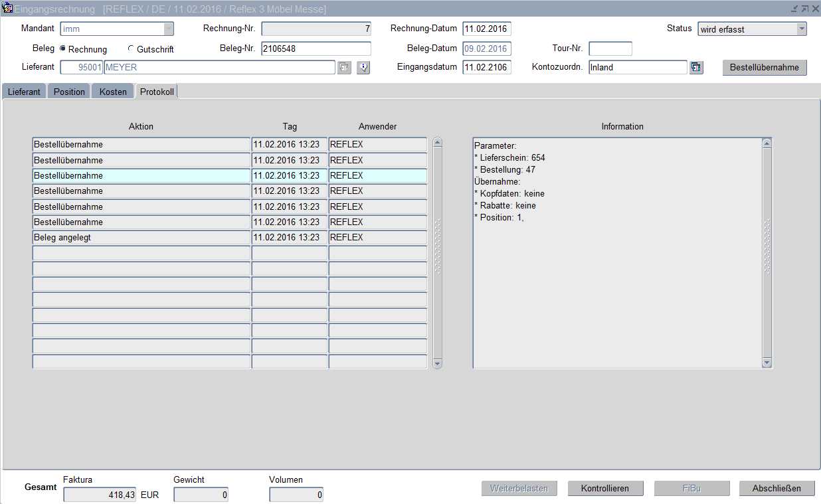Click the Beleg-Nr. input field

(x=316, y=48)
